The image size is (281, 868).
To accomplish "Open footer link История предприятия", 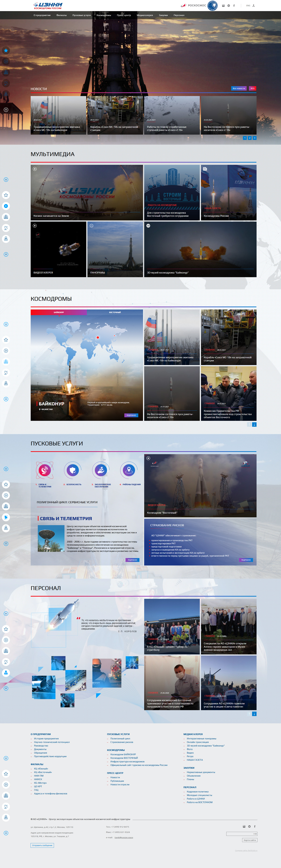I will coord(46,739).
